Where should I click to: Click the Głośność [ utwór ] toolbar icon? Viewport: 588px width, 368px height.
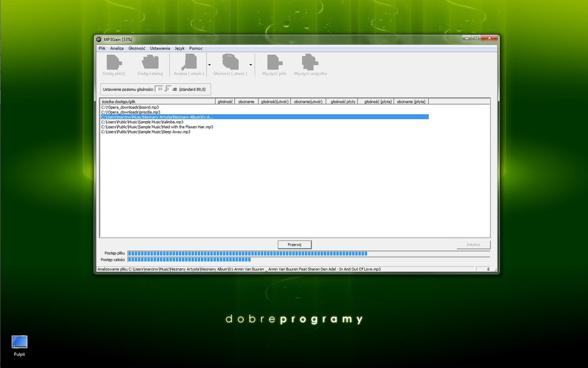230,62
